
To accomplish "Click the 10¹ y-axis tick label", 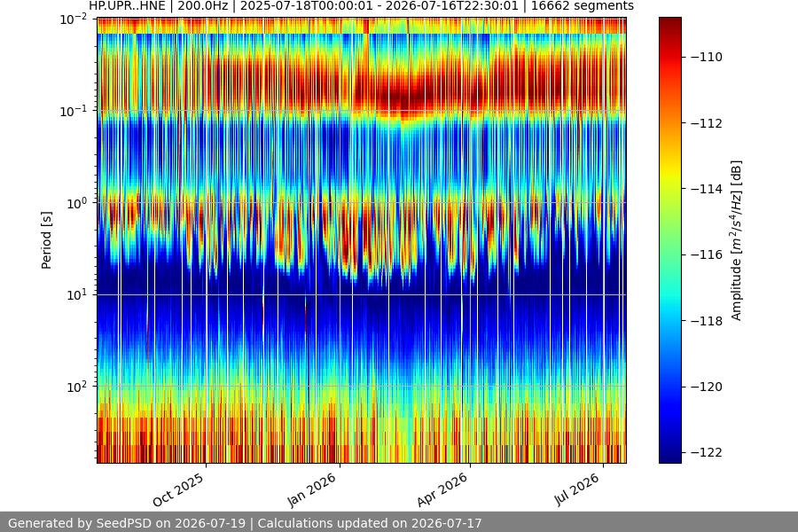I will [x=77, y=294].
